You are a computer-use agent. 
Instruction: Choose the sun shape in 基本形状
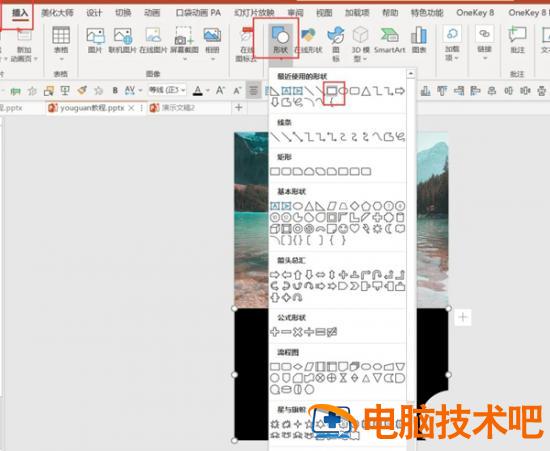pos(377,229)
